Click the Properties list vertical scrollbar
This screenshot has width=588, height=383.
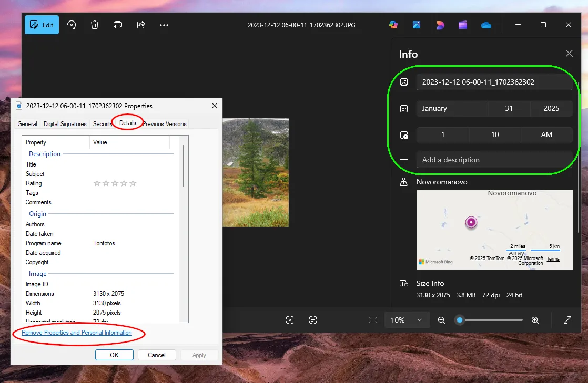click(x=184, y=166)
